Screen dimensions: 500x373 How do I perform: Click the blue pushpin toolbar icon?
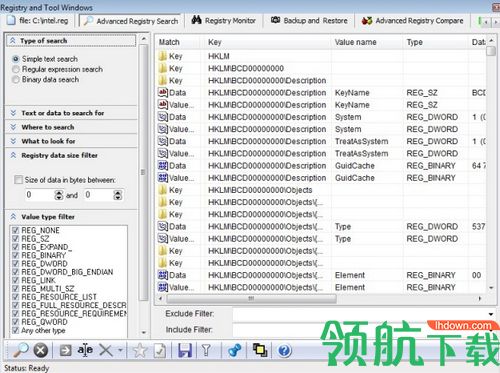pos(235,350)
